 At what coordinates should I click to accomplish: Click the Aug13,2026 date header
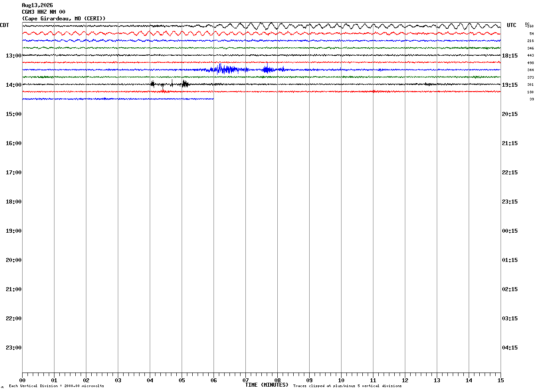[x=38, y=5]
